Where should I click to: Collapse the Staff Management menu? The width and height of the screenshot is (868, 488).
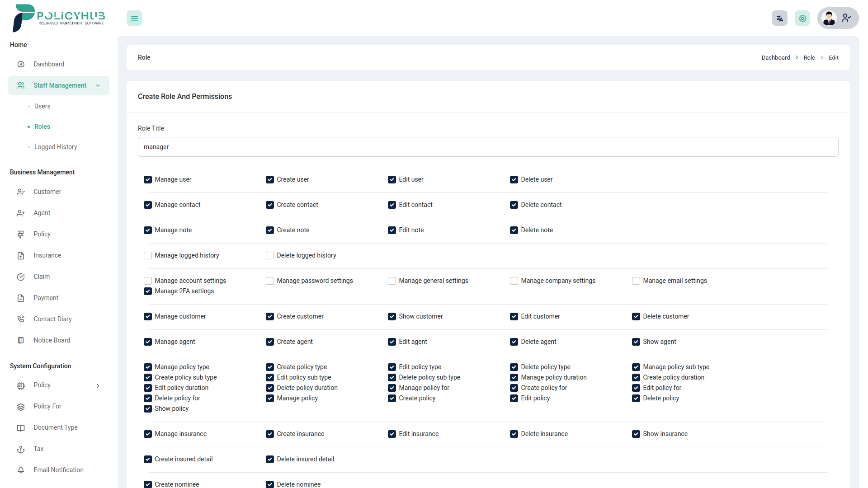(98, 85)
